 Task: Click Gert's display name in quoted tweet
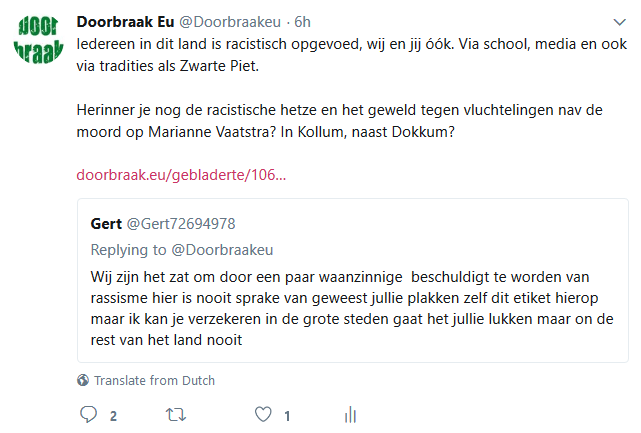tap(106, 223)
